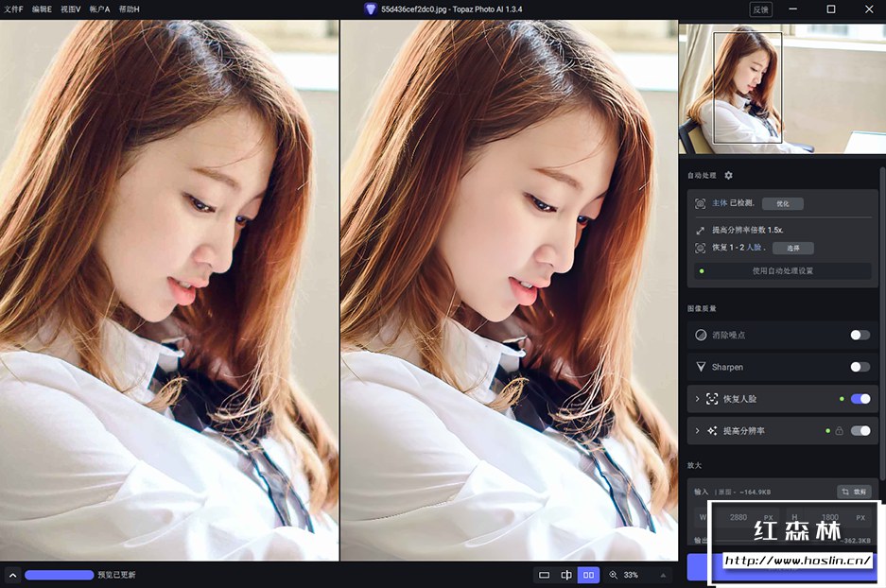Open the 帐户A menu
Viewport: 886px width, 588px height.
(x=99, y=9)
